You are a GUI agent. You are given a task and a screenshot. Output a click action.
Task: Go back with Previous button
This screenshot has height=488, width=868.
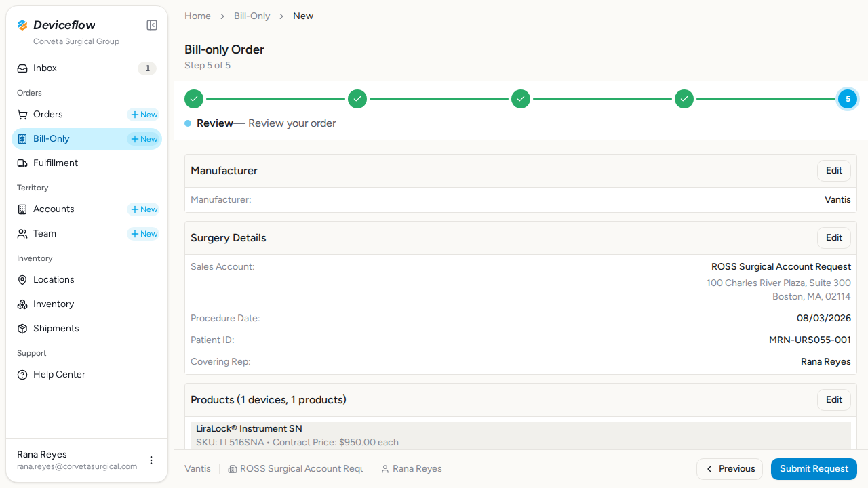coord(730,469)
